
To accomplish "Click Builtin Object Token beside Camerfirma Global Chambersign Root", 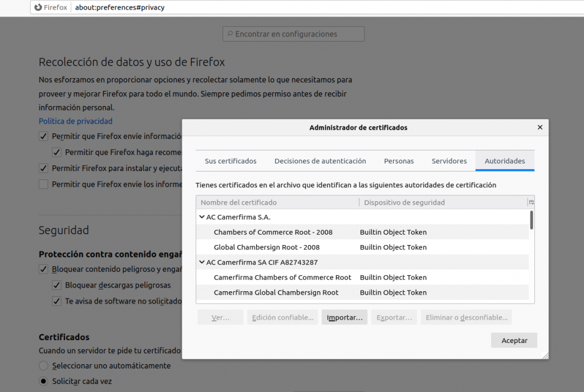I will tap(394, 292).
